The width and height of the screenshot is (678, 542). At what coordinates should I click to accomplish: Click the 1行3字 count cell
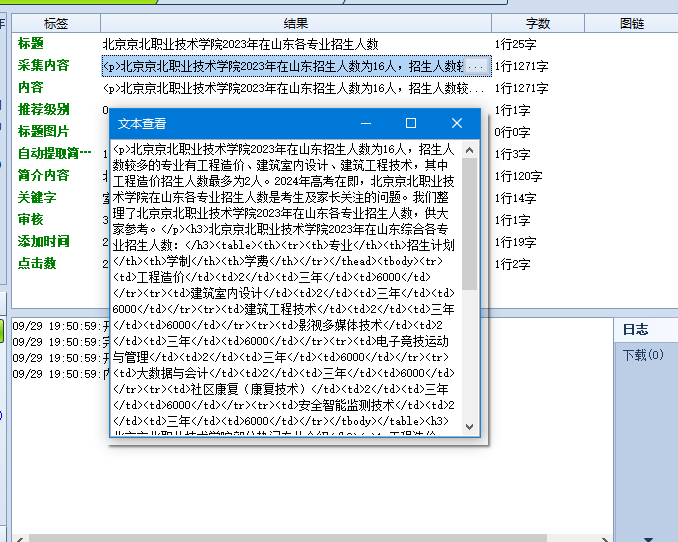(x=512, y=154)
